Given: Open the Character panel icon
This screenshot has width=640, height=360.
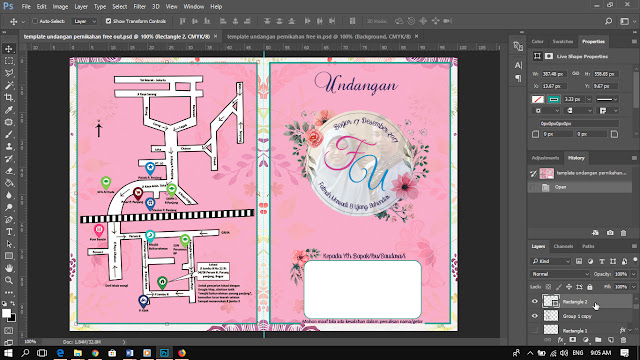Looking at the screenshot, I should click(x=518, y=65).
